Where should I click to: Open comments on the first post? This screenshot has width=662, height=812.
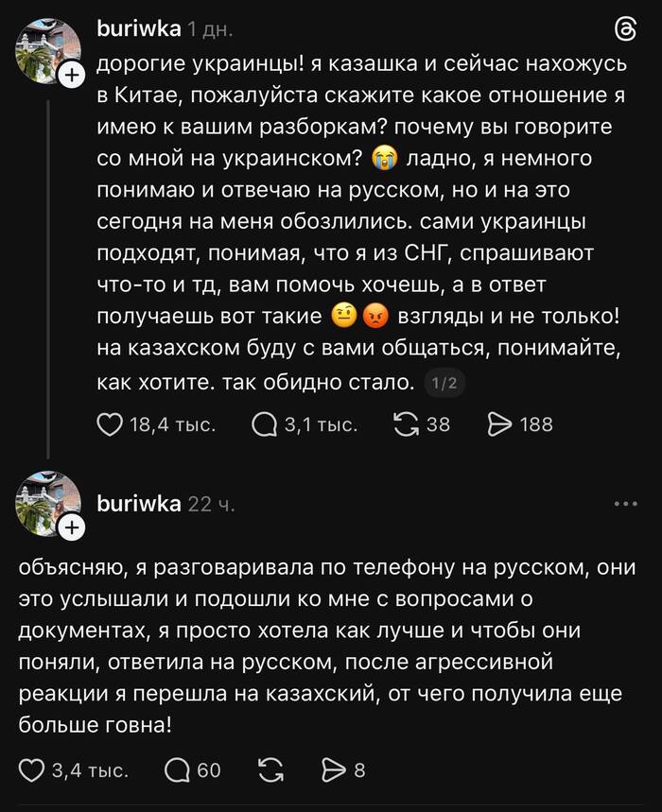click(264, 424)
